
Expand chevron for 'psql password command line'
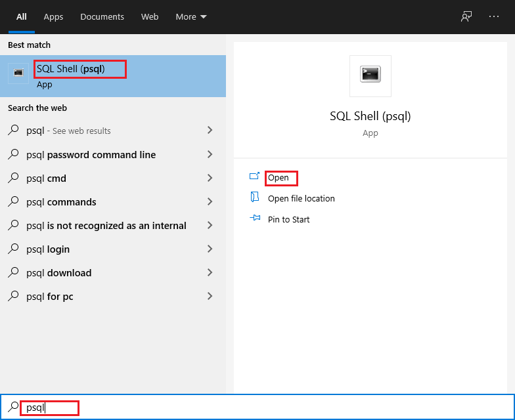(x=210, y=154)
